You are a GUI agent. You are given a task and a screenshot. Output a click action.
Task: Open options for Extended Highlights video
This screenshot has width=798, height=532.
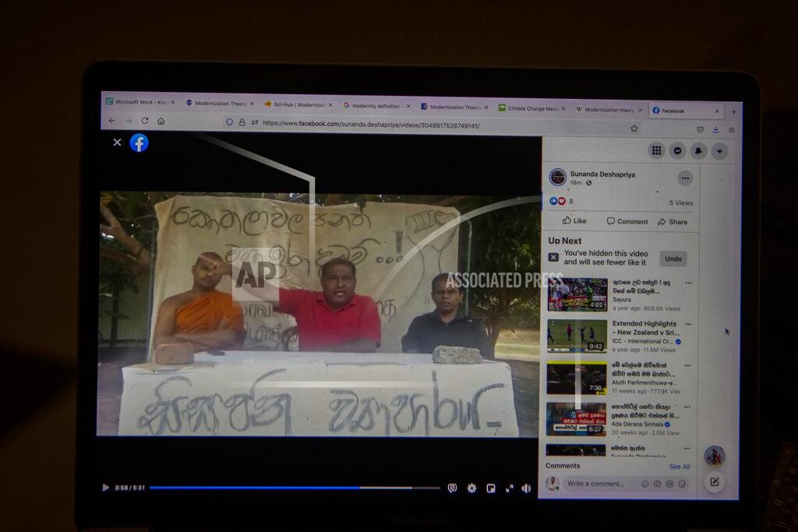688,324
